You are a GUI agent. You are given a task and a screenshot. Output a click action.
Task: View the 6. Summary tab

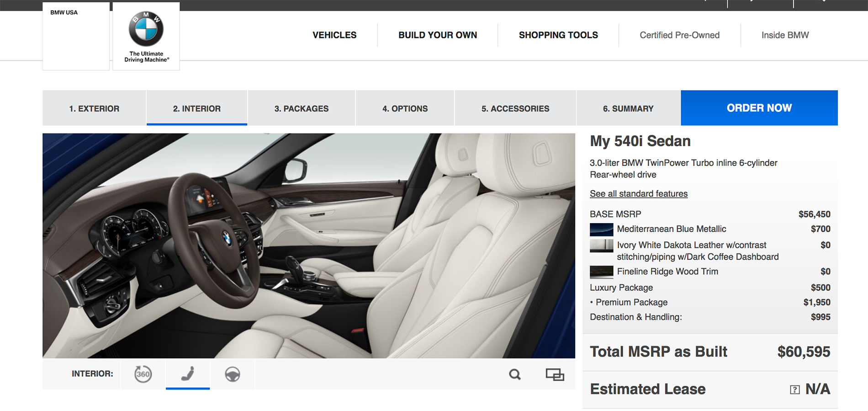tap(628, 108)
